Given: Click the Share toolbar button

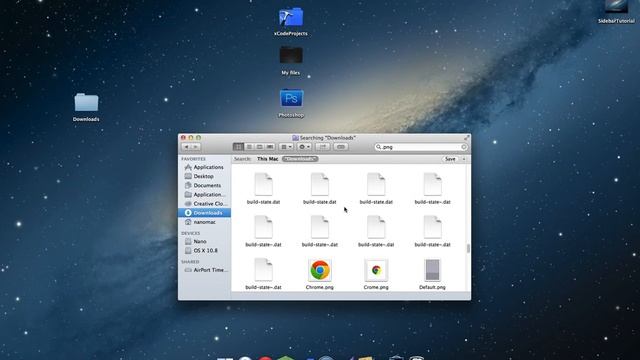Looking at the screenshot, I should pyautogui.click(x=322, y=147).
